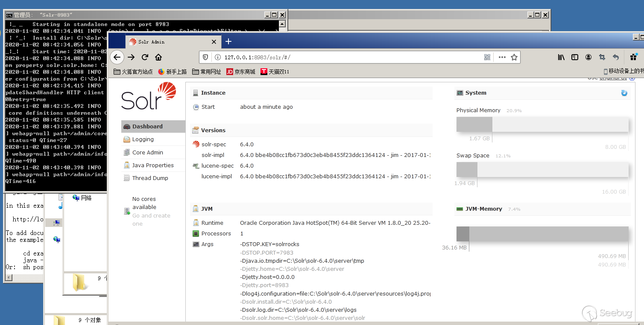The height and width of the screenshot is (325, 644).
Task: Click the QR code icon in address bar
Action: click(488, 57)
